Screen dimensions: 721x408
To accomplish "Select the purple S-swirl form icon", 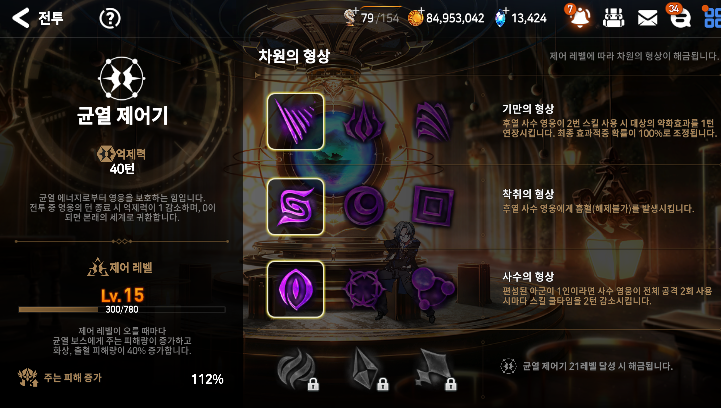I will click(x=295, y=207).
